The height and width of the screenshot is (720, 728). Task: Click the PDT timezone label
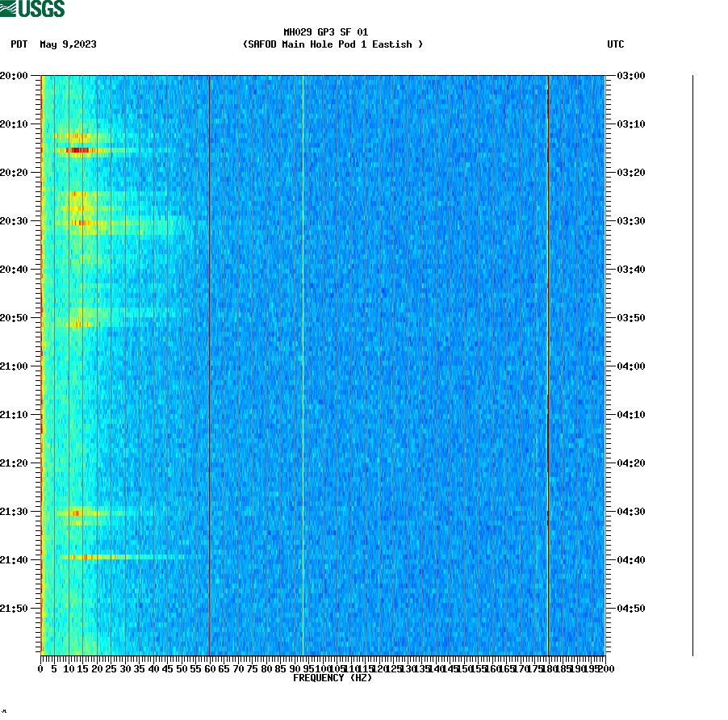pyautogui.click(x=18, y=45)
